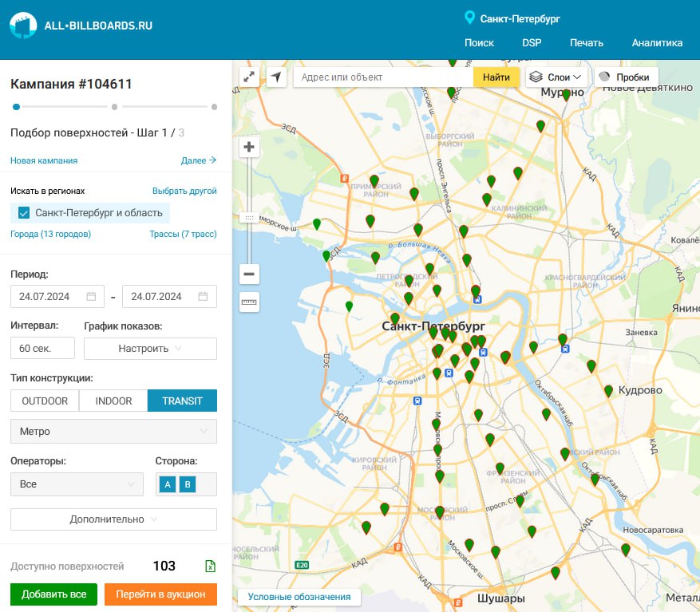
Task: Zoom in the map with plus button
Action: click(x=249, y=147)
